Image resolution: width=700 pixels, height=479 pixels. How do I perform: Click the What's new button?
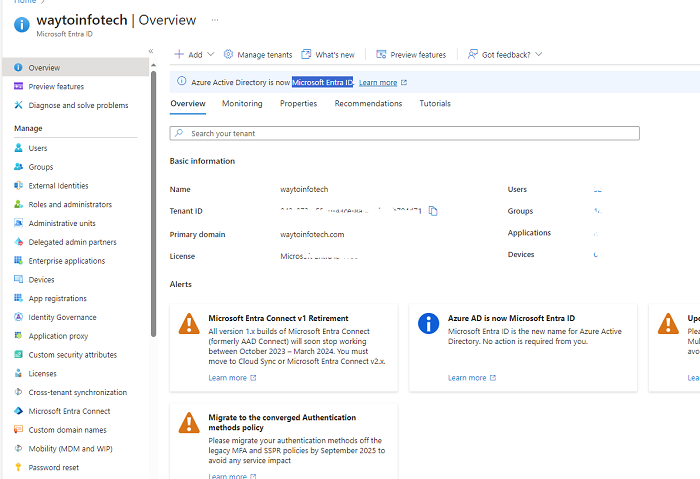(x=328, y=54)
